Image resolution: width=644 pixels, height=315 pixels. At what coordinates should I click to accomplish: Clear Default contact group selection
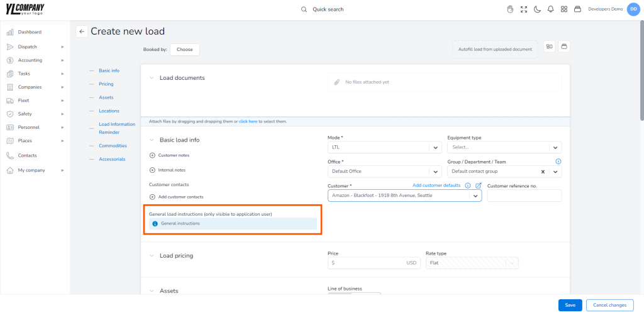pos(543,172)
